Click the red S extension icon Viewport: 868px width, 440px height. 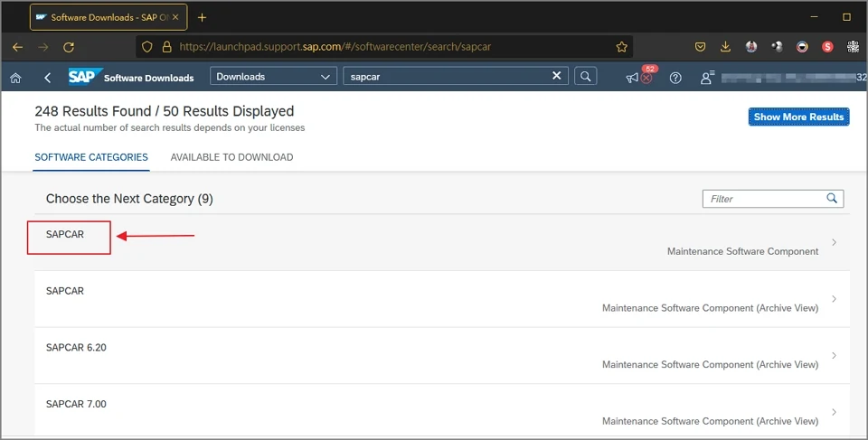coord(827,47)
